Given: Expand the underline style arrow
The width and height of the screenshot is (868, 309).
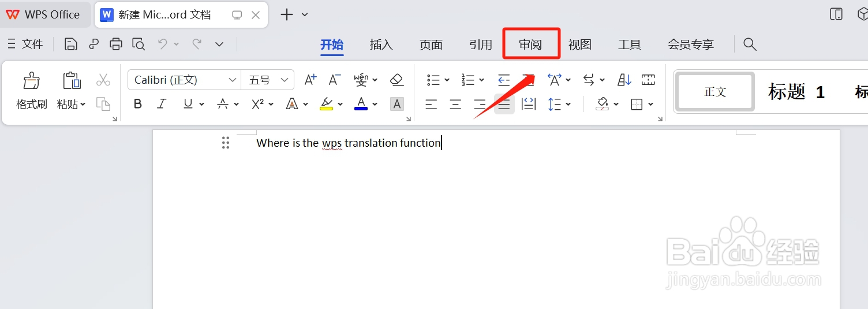Looking at the screenshot, I should click(201, 105).
